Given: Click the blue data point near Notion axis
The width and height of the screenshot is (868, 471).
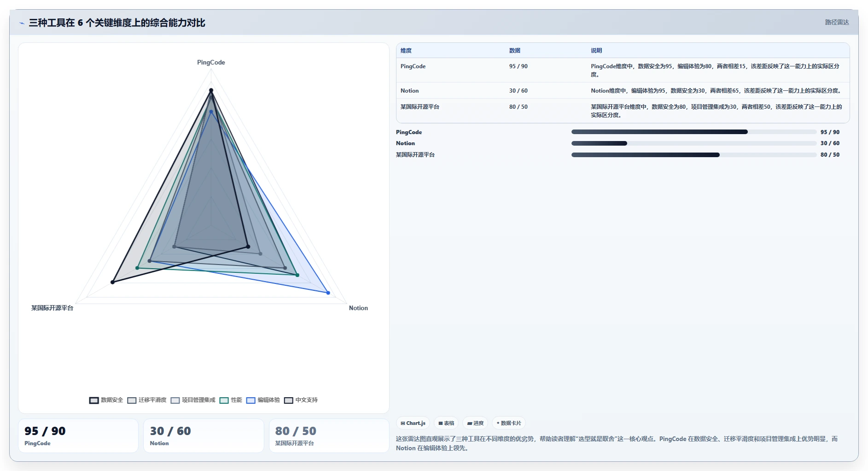Looking at the screenshot, I should click(x=328, y=293).
